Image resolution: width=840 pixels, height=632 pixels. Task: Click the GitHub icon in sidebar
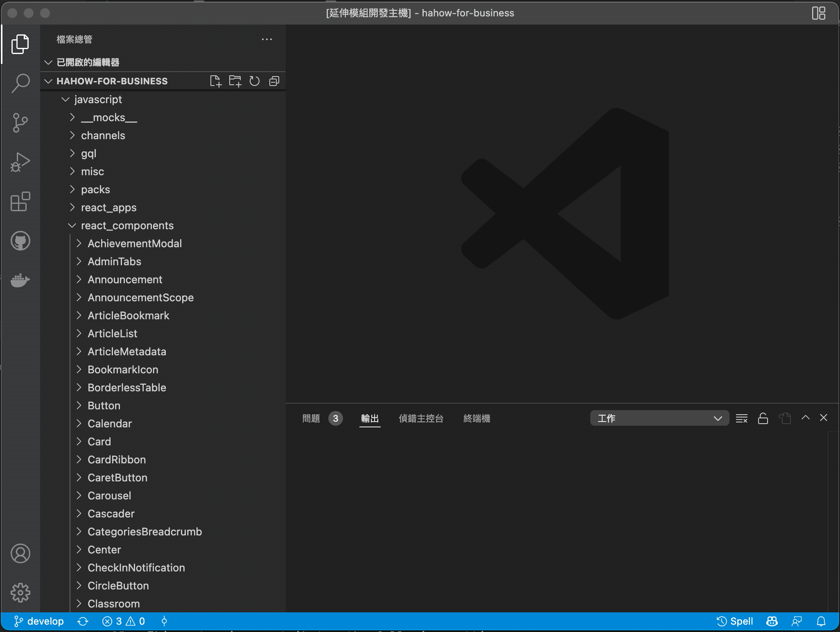point(20,240)
